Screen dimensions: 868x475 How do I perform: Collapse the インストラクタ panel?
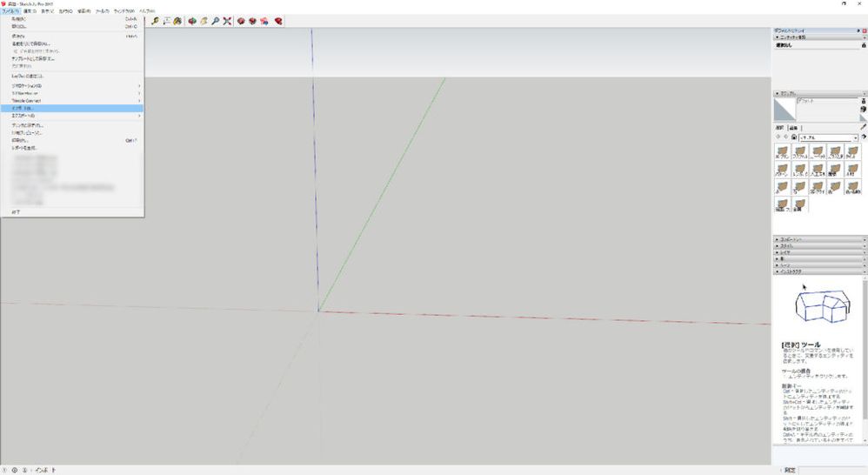[820, 271]
